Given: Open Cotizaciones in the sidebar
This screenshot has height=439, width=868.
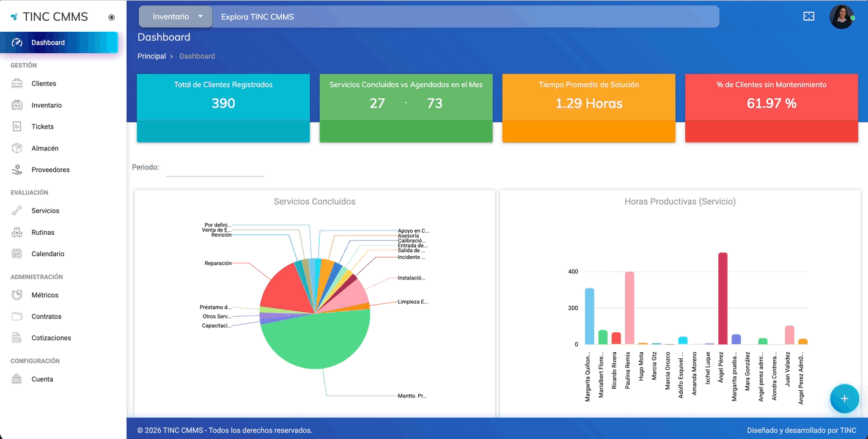Looking at the screenshot, I should 51,338.
